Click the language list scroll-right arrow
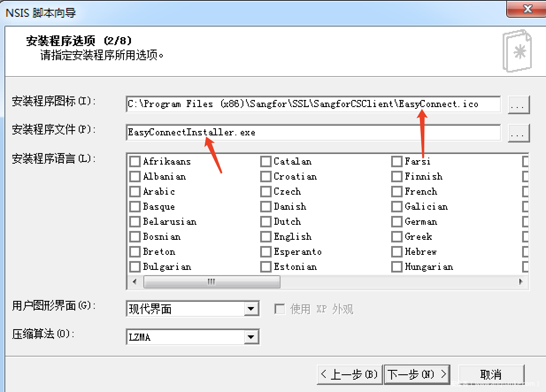Screen dimensions: 546x392 coord(521,282)
